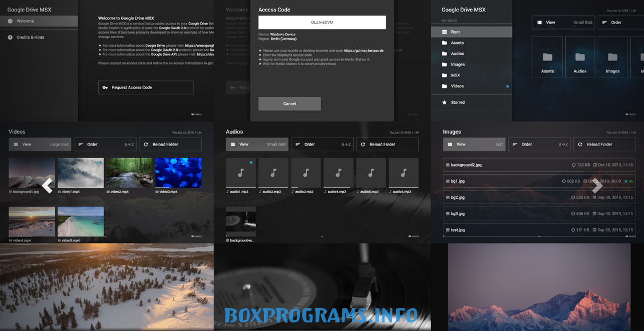Open the Order A→Z selector in Audios
Screen dimensions: 644x331
coord(322,144)
